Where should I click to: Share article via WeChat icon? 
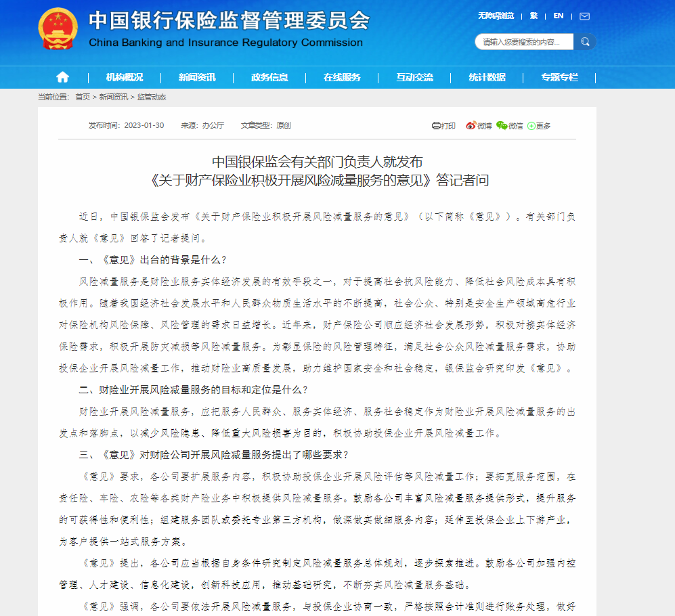coord(502,126)
